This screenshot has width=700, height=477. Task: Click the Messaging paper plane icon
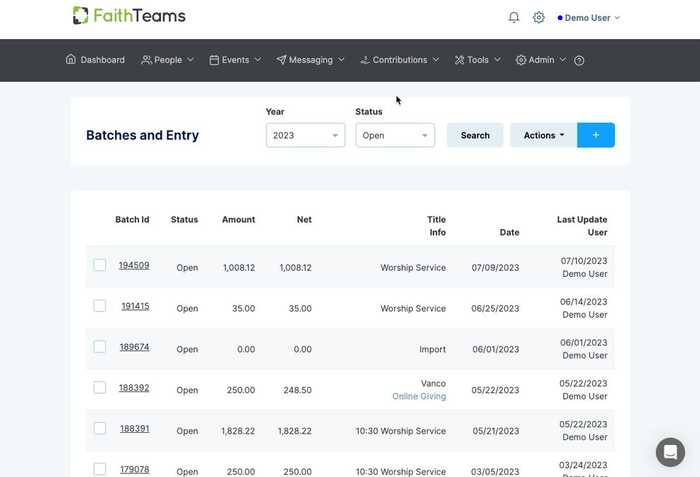coord(281,60)
